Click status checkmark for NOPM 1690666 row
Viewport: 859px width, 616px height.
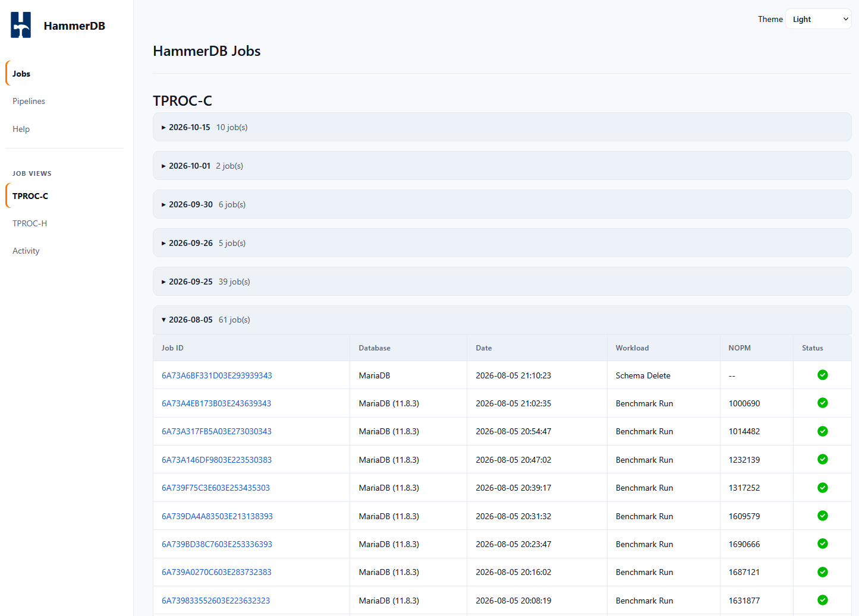coord(823,544)
